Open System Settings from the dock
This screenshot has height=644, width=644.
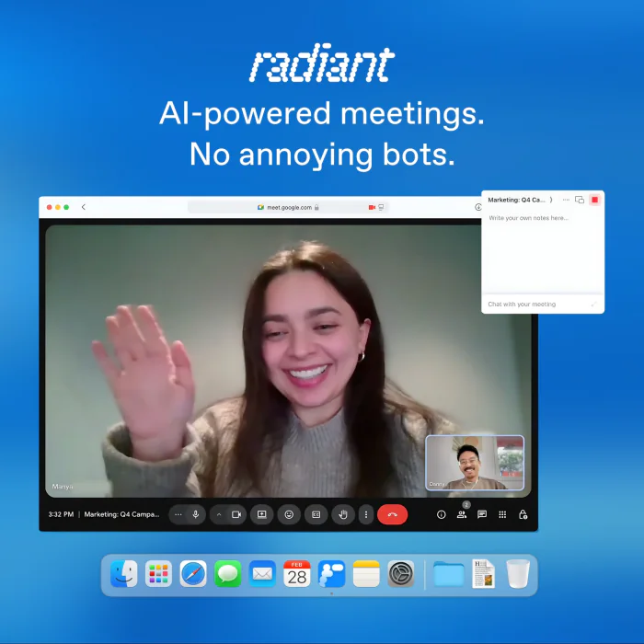pyautogui.click(x=401, y=574)
